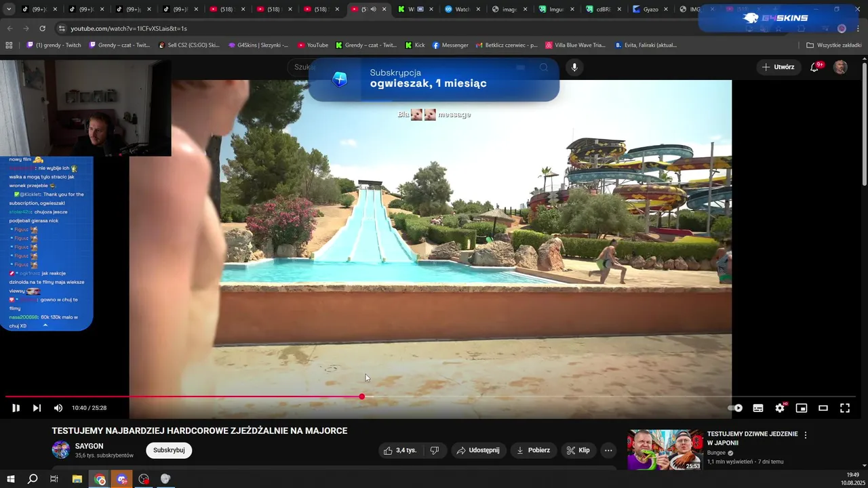Image resolution: width=868 pixels, height=488 pixels.
Task: Open the SAYGON channel name link
Action: tap(90, 446)
